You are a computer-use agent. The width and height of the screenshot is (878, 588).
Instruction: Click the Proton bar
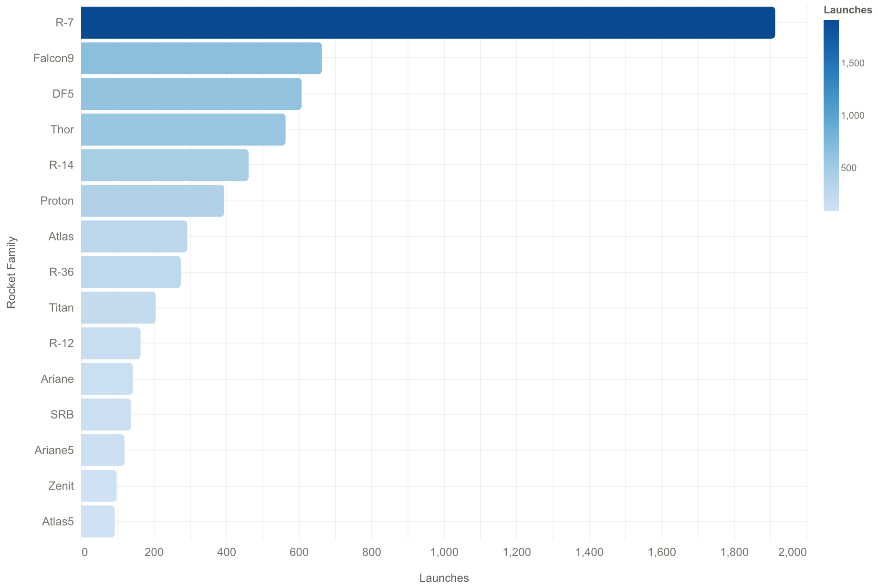point(153,200)
